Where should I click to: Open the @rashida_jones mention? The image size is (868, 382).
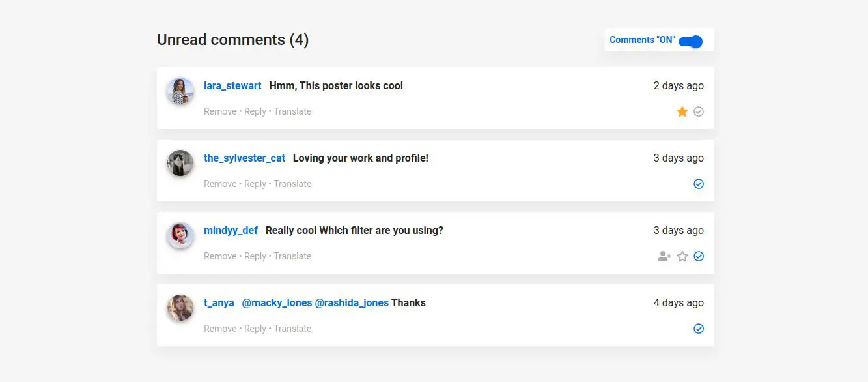tap(352, 303)
